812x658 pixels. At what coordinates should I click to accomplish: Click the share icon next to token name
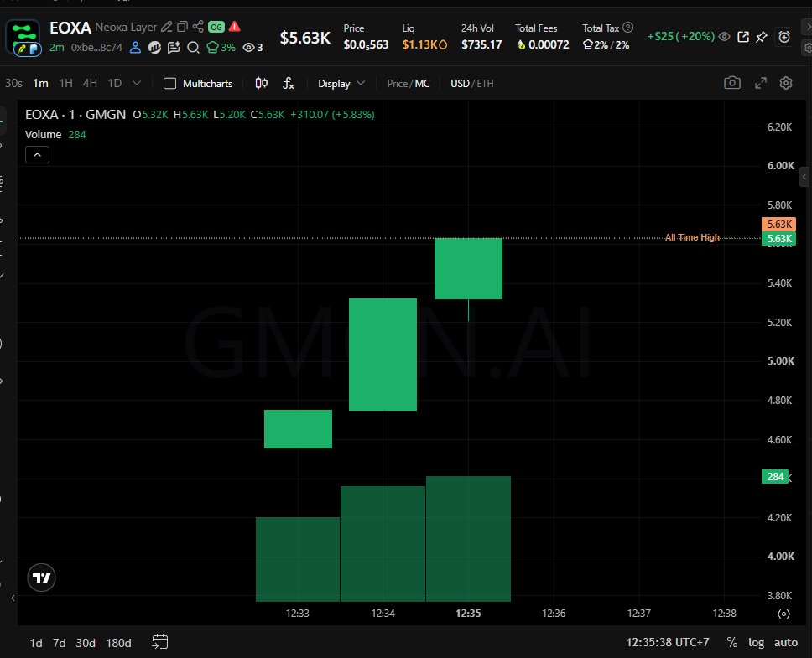[x=198, y=27]
